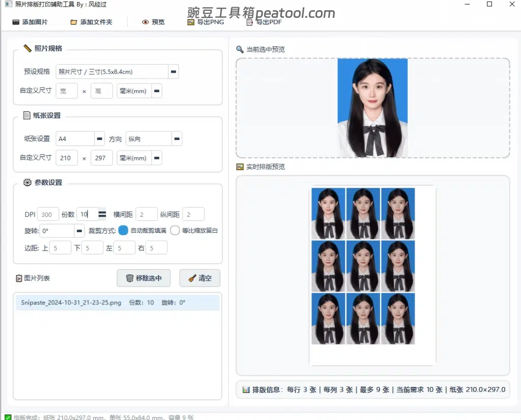
Task: Click the DPI input field
Action: [x=49, y=214]
